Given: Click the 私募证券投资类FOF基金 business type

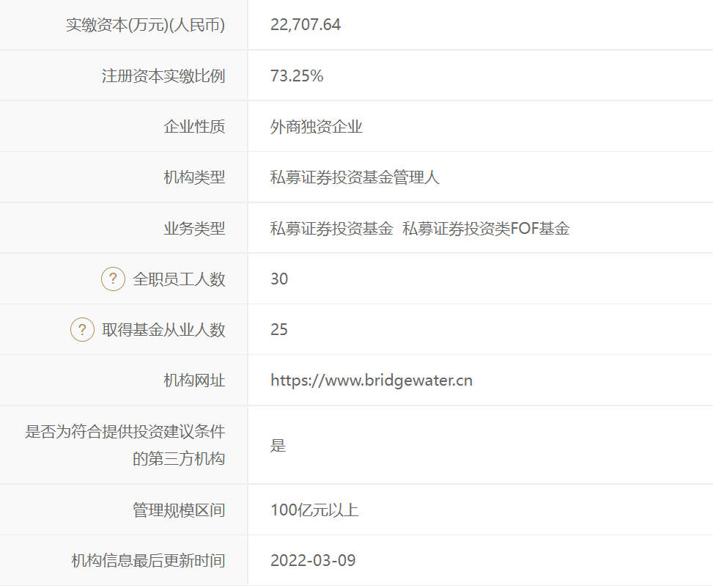Looking at the screenshot, I should pos(486,229).
